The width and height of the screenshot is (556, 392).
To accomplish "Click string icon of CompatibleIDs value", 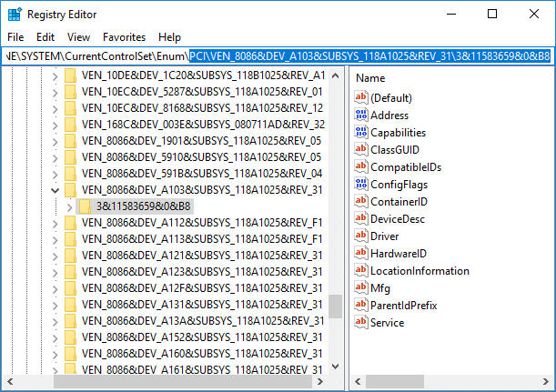I will point(361,167).
